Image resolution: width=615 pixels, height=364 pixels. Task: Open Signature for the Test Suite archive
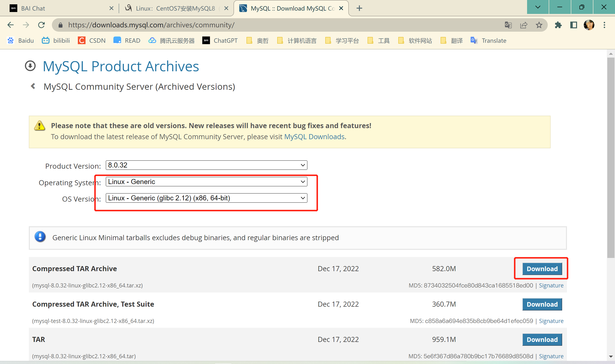[x=551, y=321]
